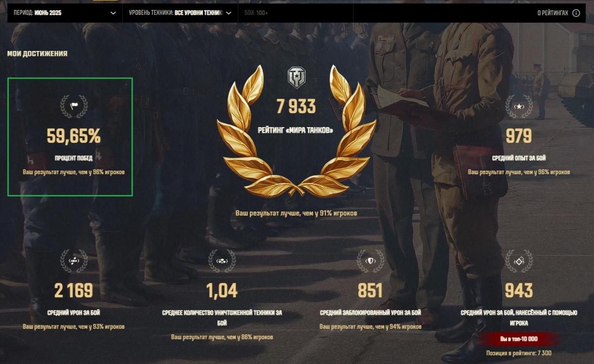Select the highlighted Процент побед card
This screenshot has width=594, height=364.
point(70,136)
